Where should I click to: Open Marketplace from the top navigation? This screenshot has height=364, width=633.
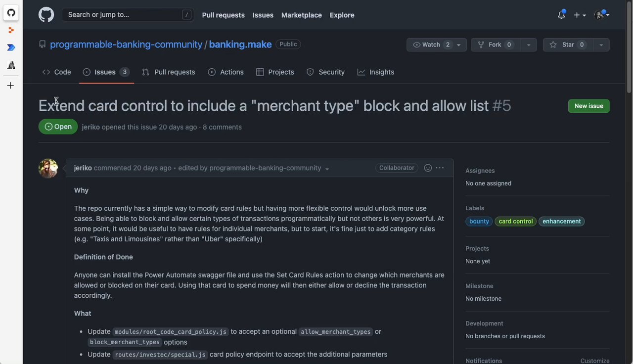click(301, 15)
